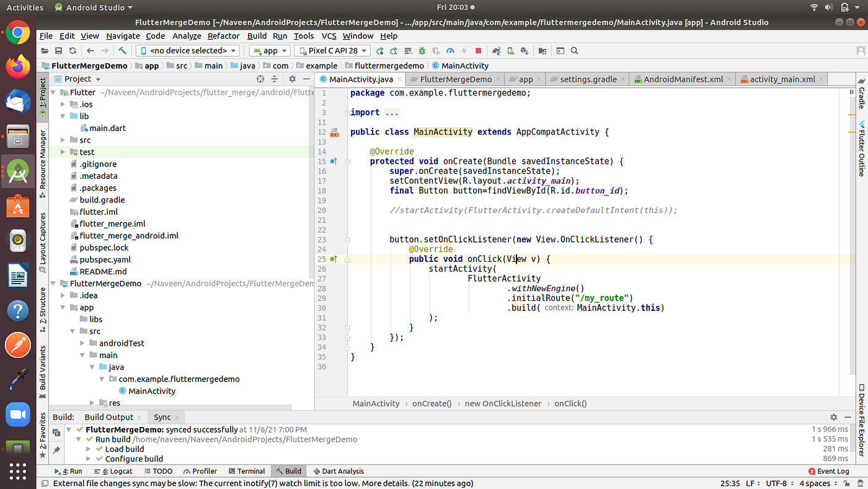Open the Event Log button

(828, 471)
